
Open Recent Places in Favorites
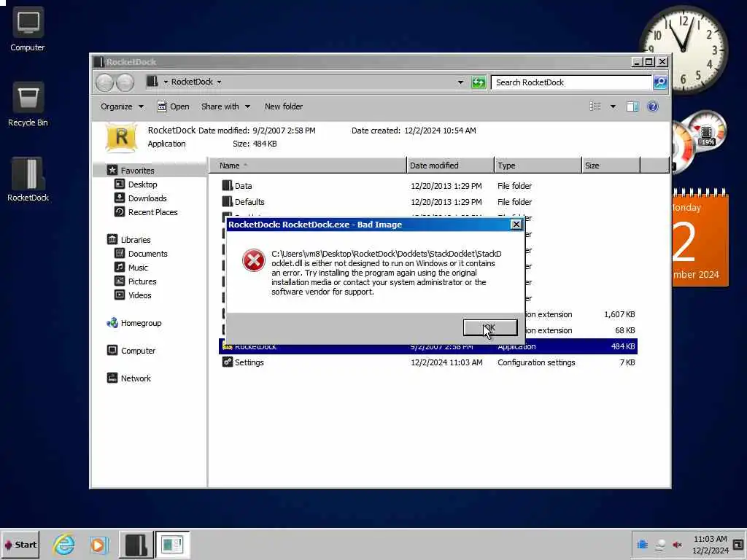pos(146,212)
